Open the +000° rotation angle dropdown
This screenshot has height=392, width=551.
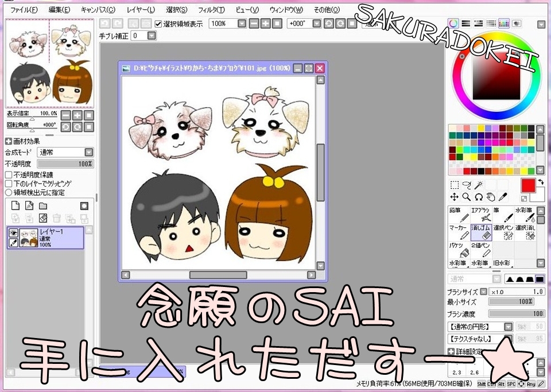(317, 24)
